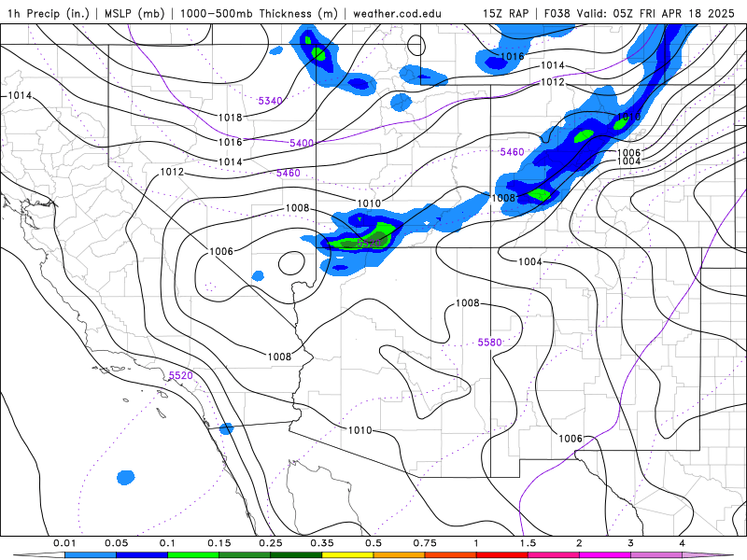Screen dimensions: 747x560
Task: Click the 1018 isobar label
Action: pos(230,118)
